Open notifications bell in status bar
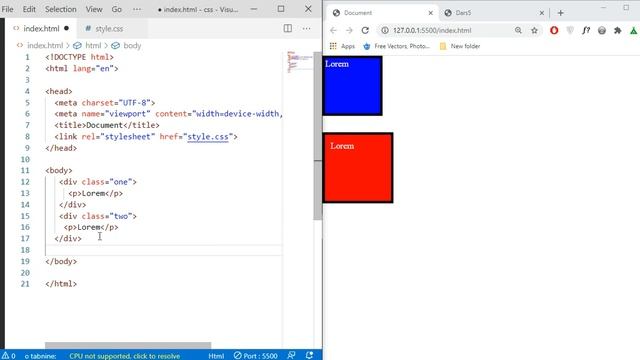640x360 pixels. [310, 356]
